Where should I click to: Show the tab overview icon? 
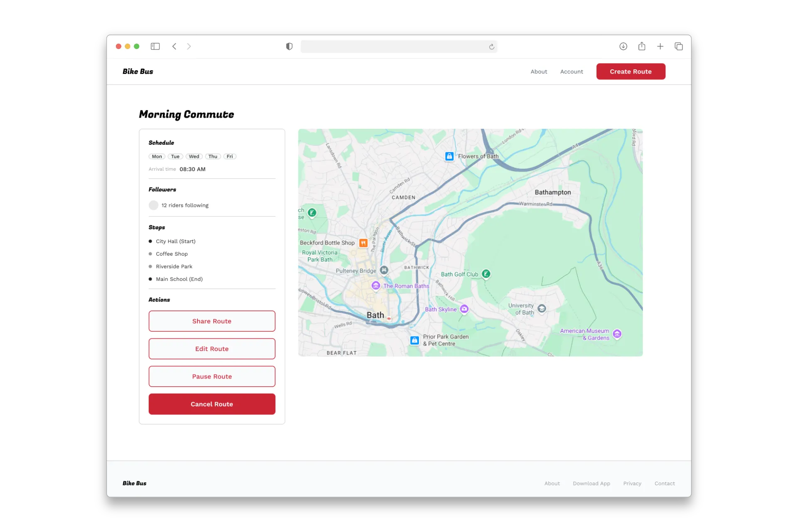pyautogui.click(x=678, y=46)
